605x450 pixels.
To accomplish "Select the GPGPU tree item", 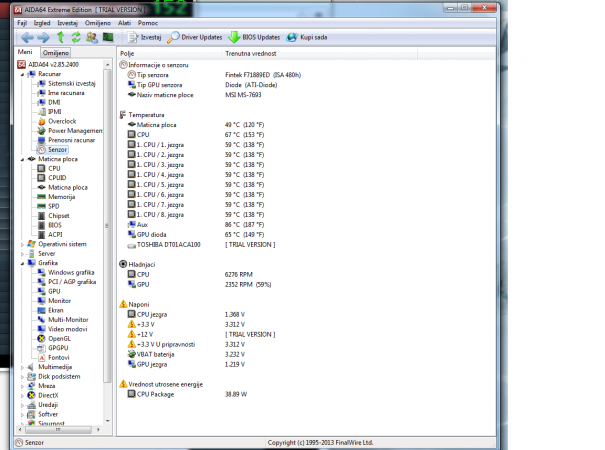I will tap(53, 348).
